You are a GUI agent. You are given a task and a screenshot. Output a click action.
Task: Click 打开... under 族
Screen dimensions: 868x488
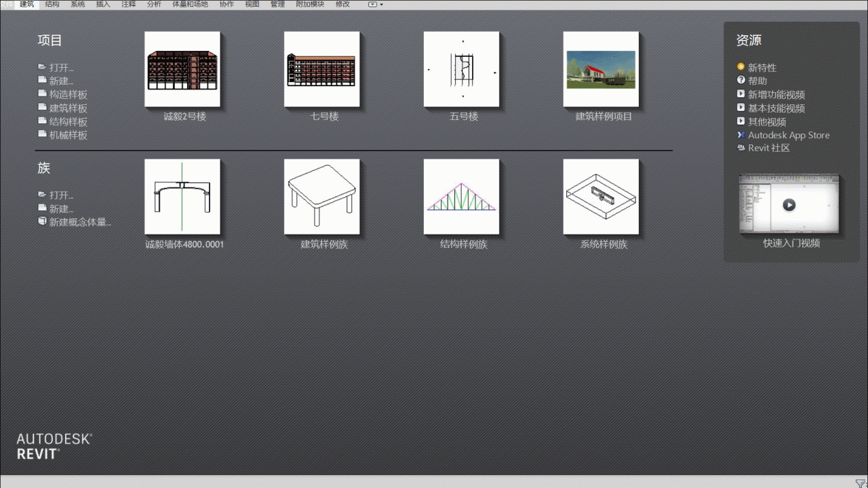[62, 195]
